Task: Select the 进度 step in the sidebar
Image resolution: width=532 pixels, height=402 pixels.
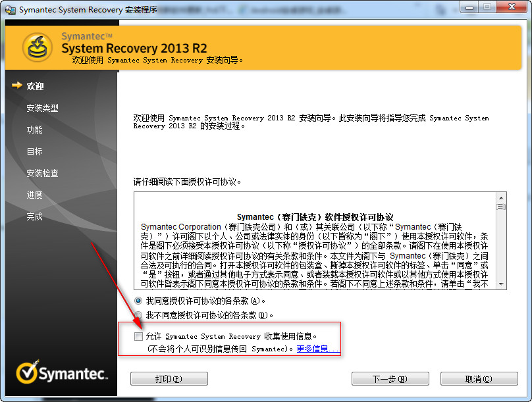Action: (x=35, y=195)
